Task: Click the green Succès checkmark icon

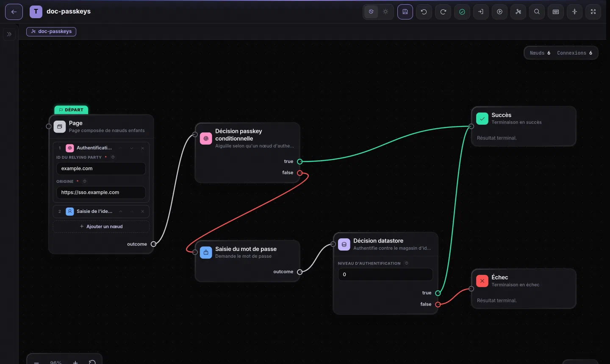Action: pos(482,119)
